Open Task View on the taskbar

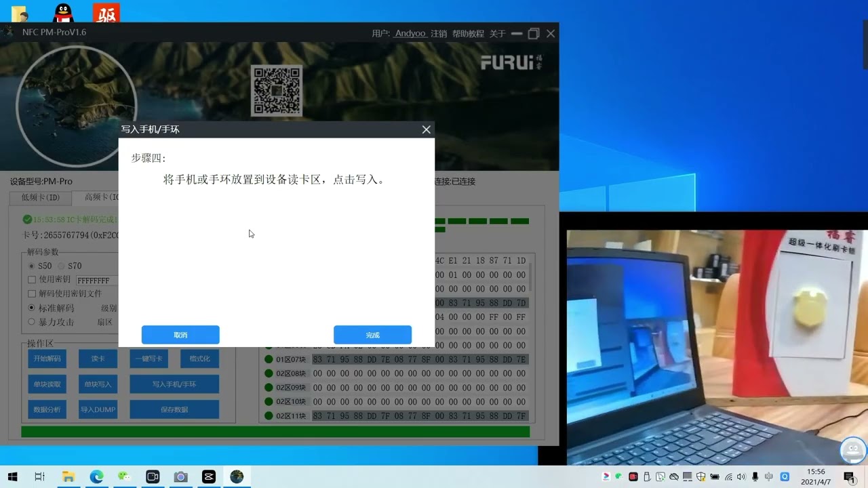pyautogui.click(x=39, y=477)
